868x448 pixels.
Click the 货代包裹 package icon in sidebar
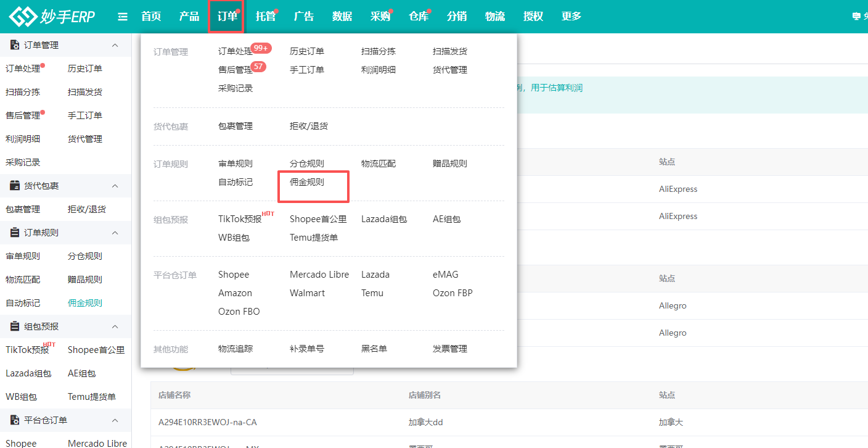(x=15, y=185)
